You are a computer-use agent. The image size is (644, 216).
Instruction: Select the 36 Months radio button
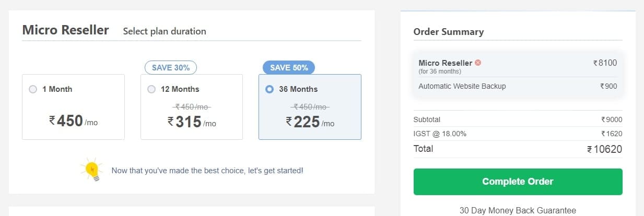pos(270,89)
